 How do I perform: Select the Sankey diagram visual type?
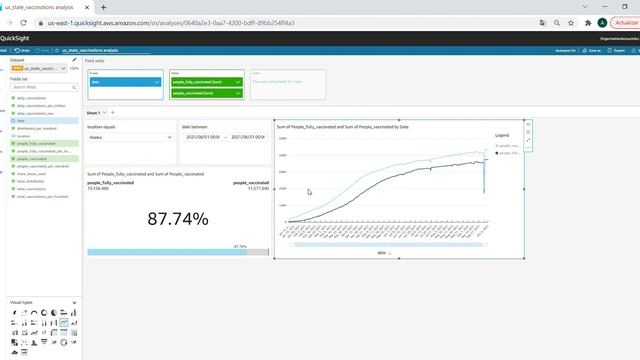[54, 342]
